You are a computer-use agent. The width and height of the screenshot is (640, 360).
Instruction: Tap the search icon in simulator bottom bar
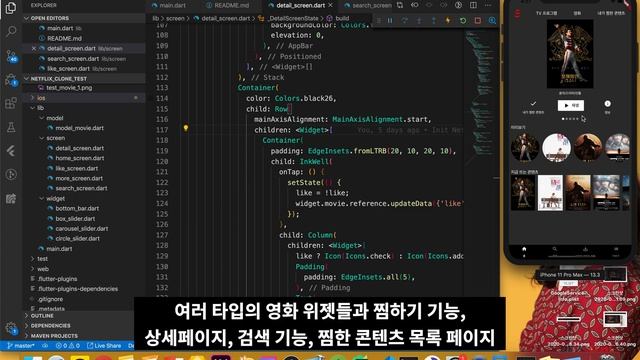point(555,249)
